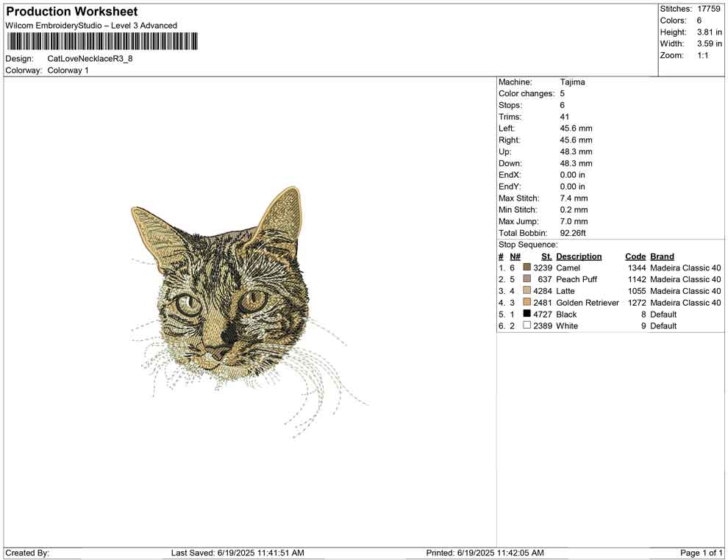Click the Production Worksheet title

click(71, 12)
